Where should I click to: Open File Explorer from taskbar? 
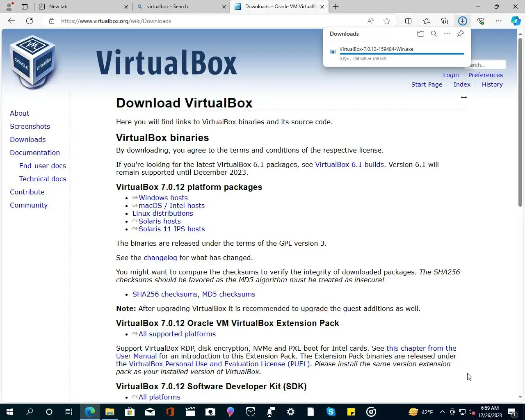click(110, 412)
